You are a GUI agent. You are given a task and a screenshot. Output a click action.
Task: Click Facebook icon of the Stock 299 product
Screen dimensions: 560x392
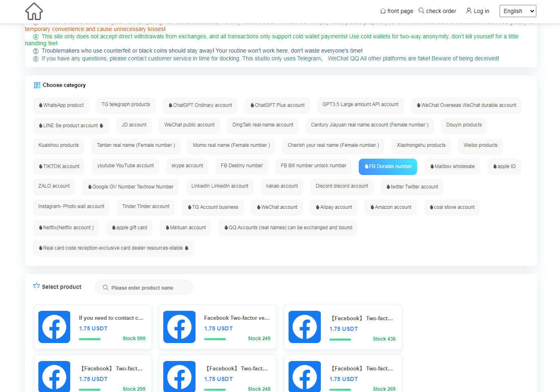[54, 376]
